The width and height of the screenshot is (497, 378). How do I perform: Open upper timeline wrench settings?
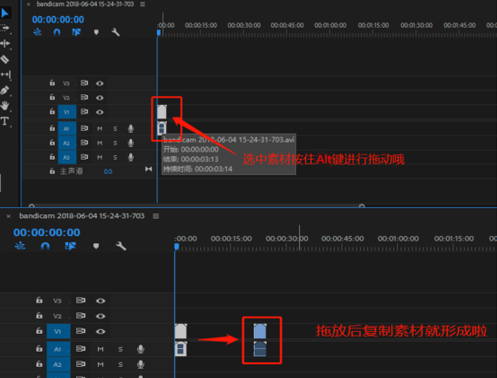(x=115, y=32)
